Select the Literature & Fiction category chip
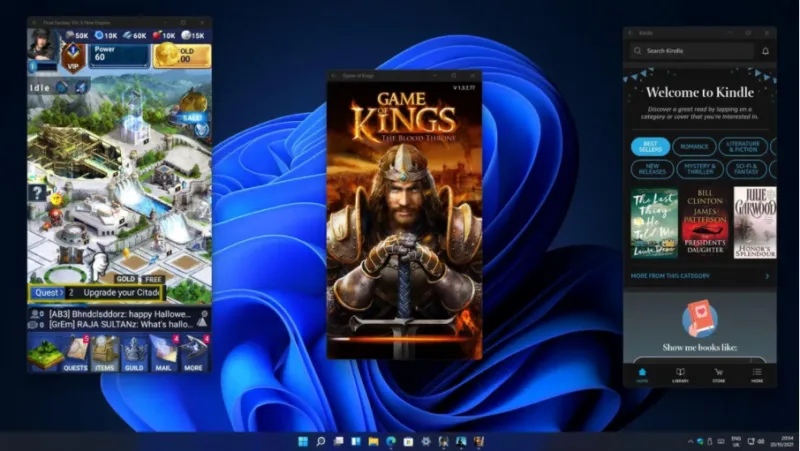800x451 pixels. pos(743,147)
